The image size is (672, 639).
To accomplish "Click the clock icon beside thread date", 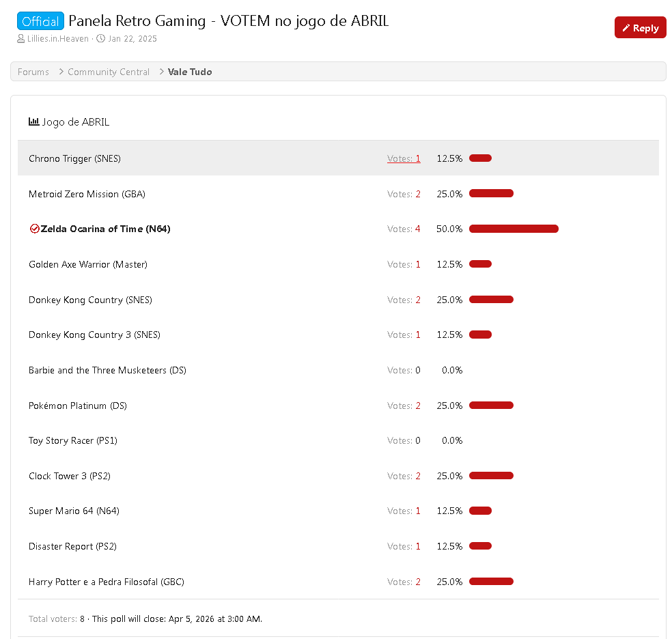I will tap(100, 38).
